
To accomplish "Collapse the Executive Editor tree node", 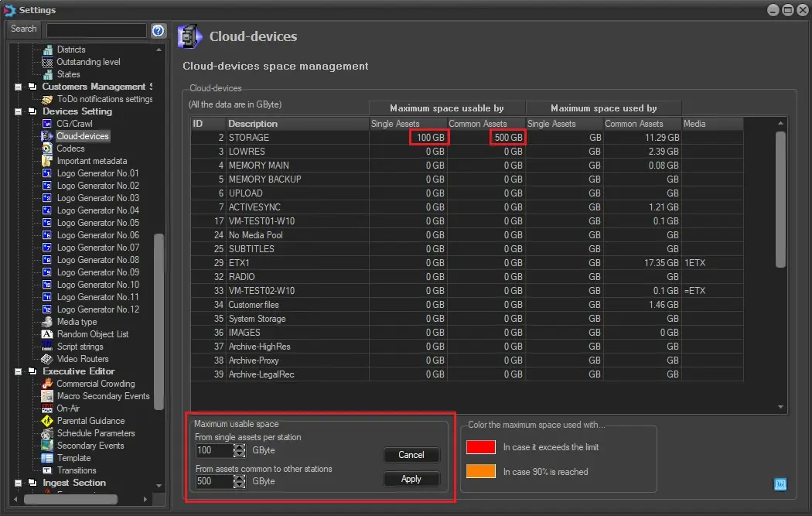I will 19,371.
